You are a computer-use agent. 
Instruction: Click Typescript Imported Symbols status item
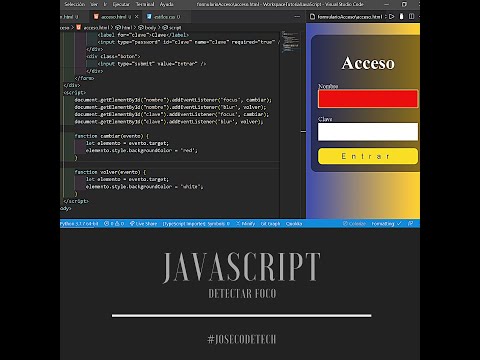point(196,224)
